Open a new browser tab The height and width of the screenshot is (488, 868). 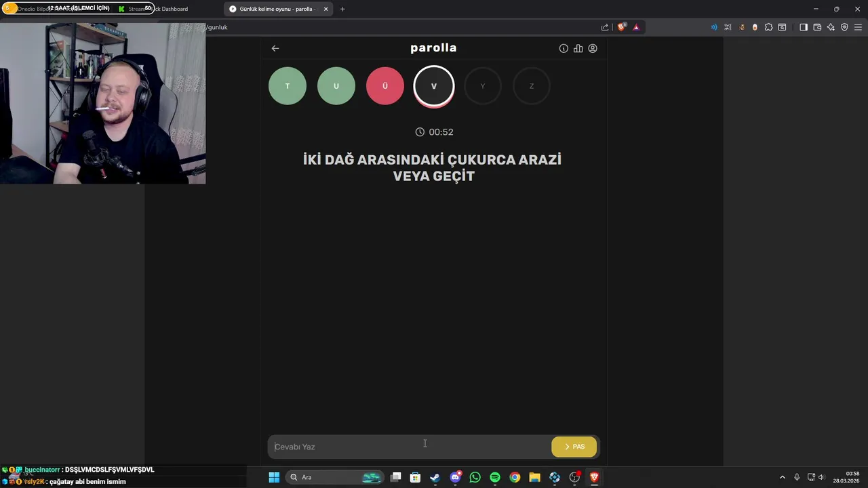pos(342,9)
